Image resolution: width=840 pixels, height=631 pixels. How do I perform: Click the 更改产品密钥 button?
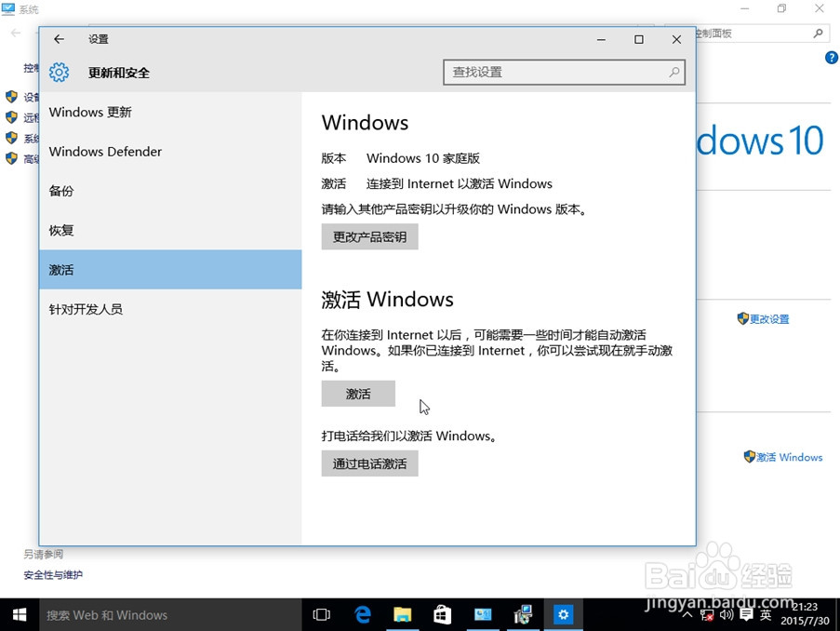369,237
